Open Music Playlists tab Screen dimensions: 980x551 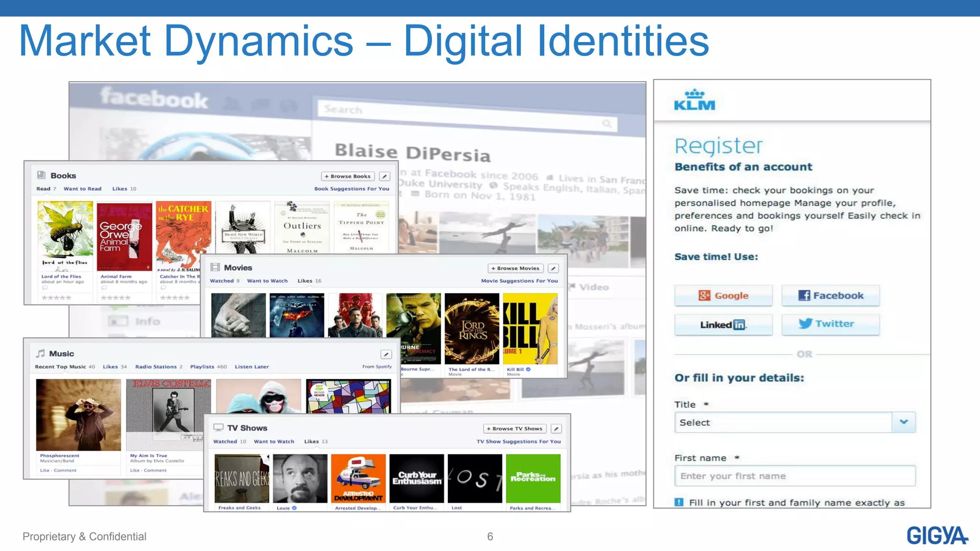pos(208,367)
